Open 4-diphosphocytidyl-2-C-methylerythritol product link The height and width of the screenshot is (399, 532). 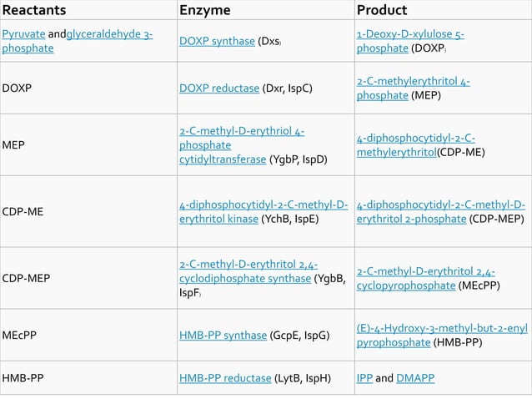point(415,145)
